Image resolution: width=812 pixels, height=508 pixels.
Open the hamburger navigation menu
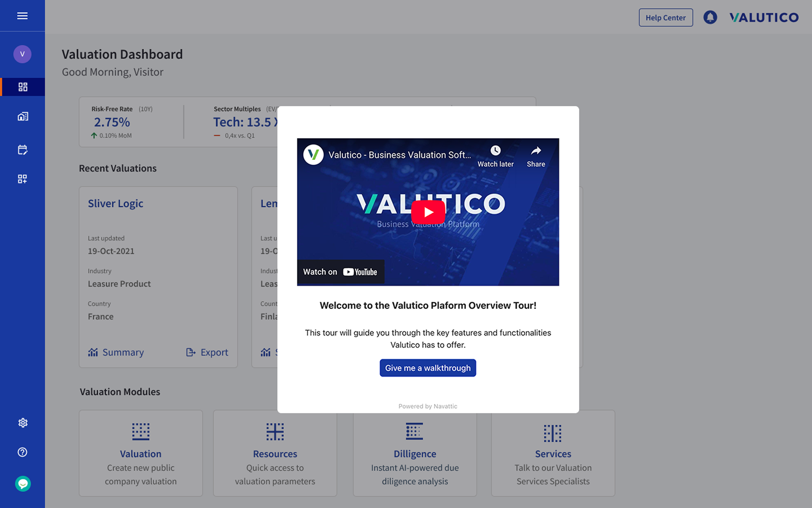[23, 16]
